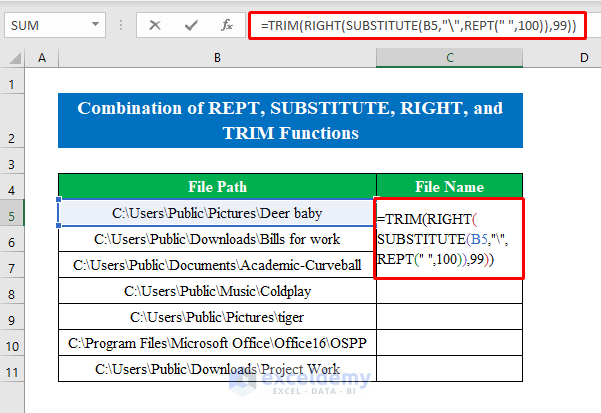Select column C header

click(450, 58)
